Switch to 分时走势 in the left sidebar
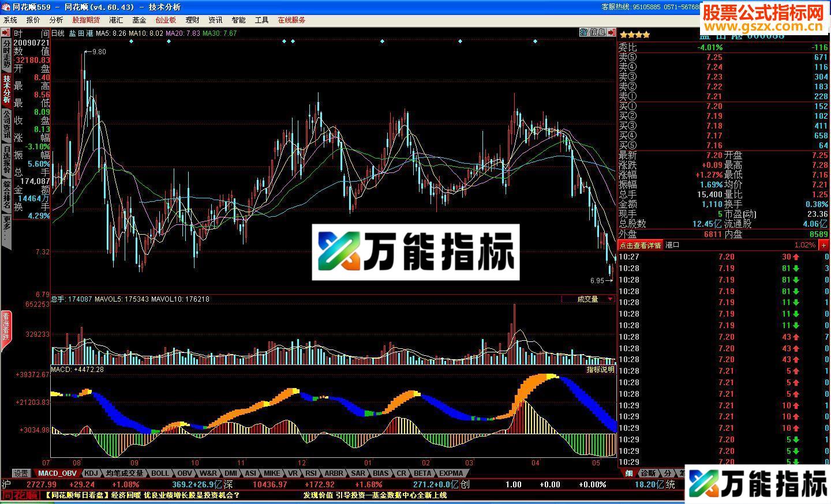Viewport: 831px width, 504px height. (x=6, y=54)
